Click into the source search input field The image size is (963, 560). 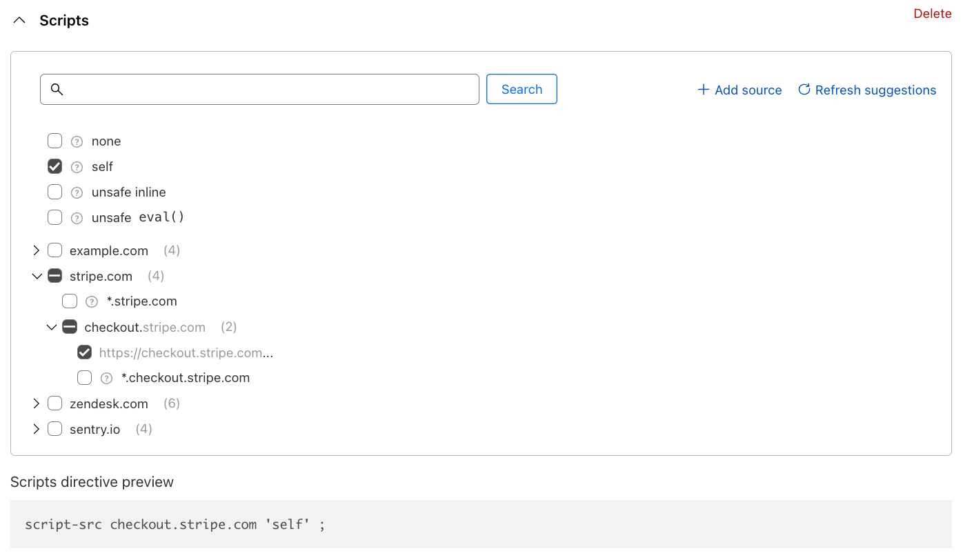[259, 90]
